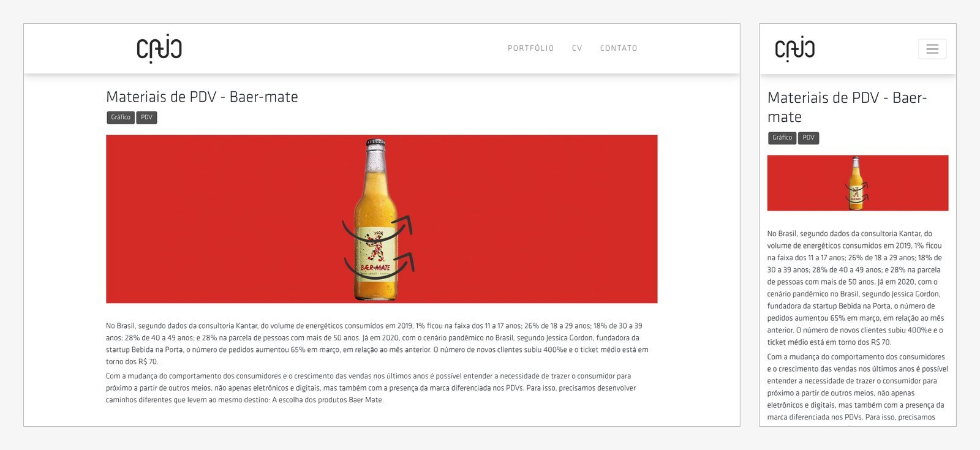Select the Gráfico tag in the mobile view
980x450 pixels.
pos(782,138)
